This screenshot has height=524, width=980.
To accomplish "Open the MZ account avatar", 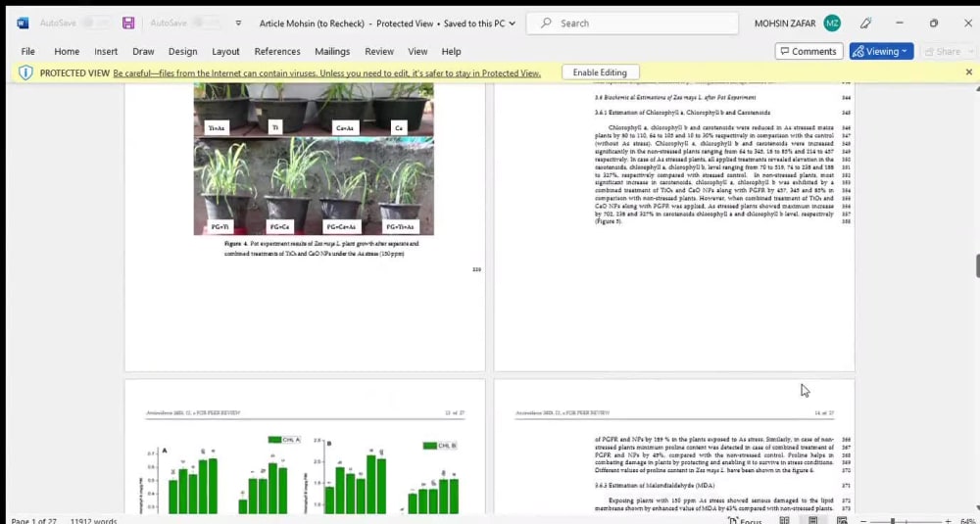I will 832,24.
